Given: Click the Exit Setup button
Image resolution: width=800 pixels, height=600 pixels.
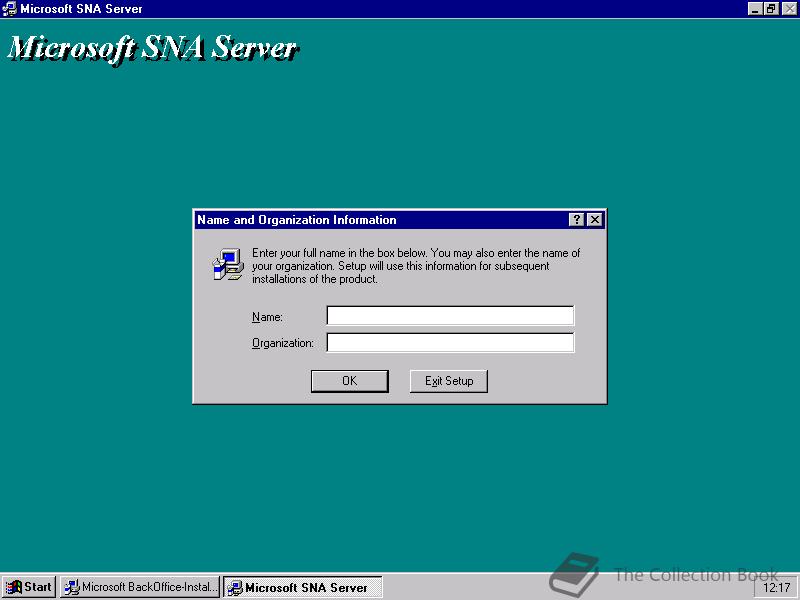Looking at the screenshot, I should (448, 381).
